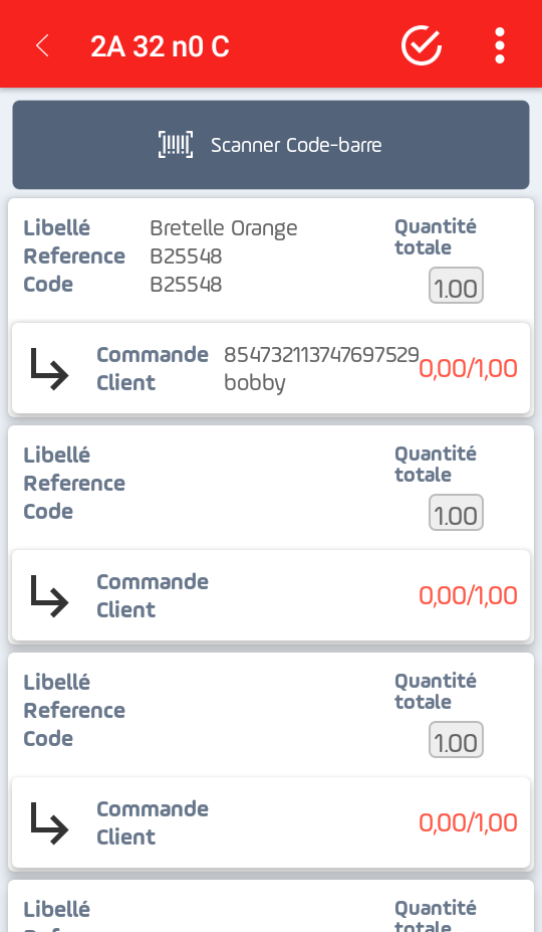Open the second item's empty Commande row
Image resolution: width=542 pixels, height=932 pixels.
pos(271,596)
